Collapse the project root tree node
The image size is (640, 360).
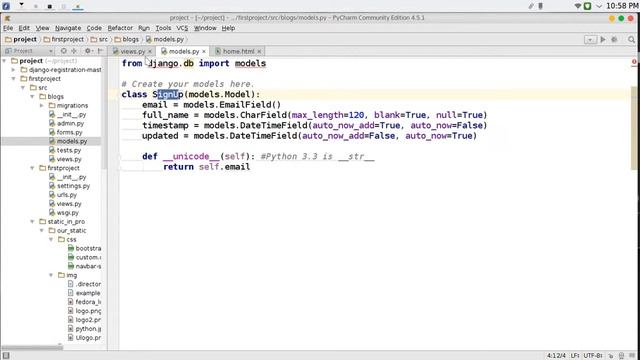coord(4,61)
